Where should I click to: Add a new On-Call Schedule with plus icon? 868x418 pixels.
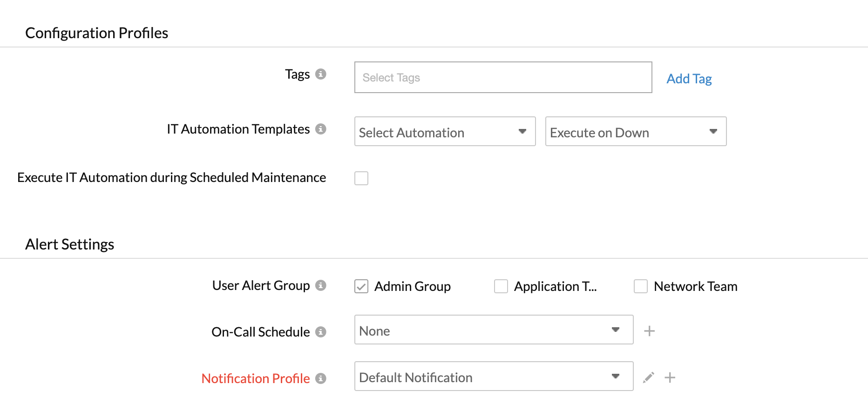649,331
